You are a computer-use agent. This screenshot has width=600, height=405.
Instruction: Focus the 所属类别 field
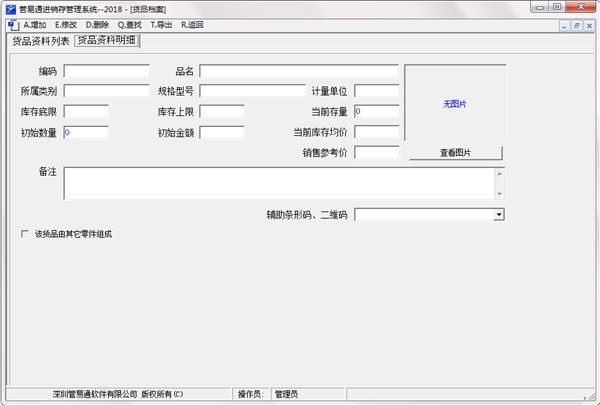coord(106,91)
